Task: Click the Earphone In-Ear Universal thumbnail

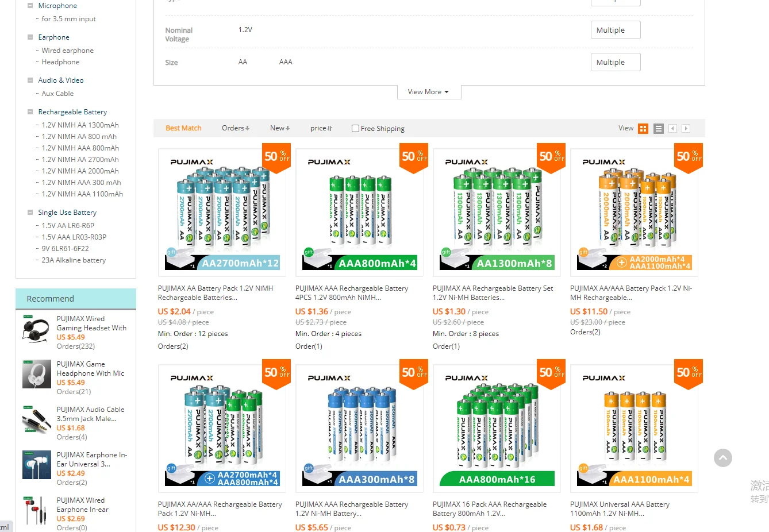Action: point(37,465)
